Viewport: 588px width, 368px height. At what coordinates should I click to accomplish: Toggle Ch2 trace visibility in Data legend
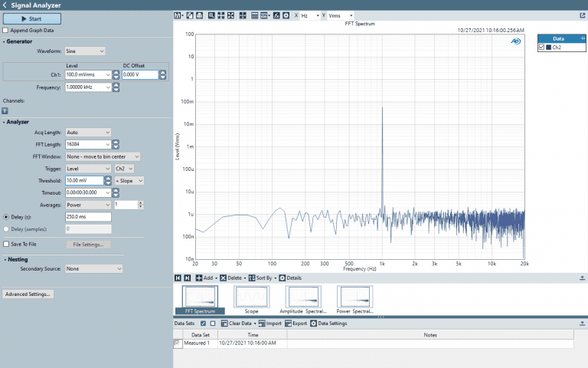[x=542, y=48]
